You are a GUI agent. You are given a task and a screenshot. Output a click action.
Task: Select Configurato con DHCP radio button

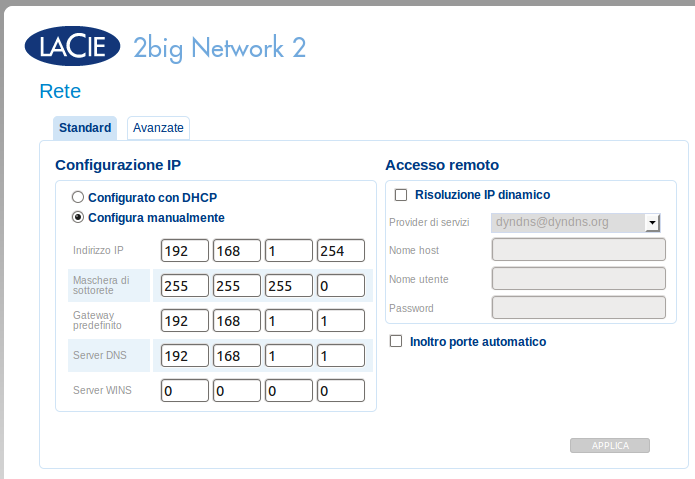pyautogui.click(x=78, y=197)
